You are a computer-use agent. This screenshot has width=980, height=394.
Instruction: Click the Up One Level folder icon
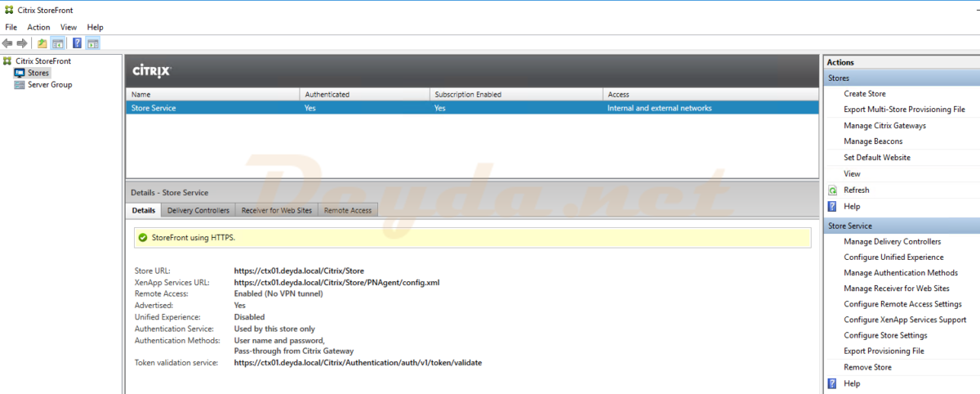point(42,43)
